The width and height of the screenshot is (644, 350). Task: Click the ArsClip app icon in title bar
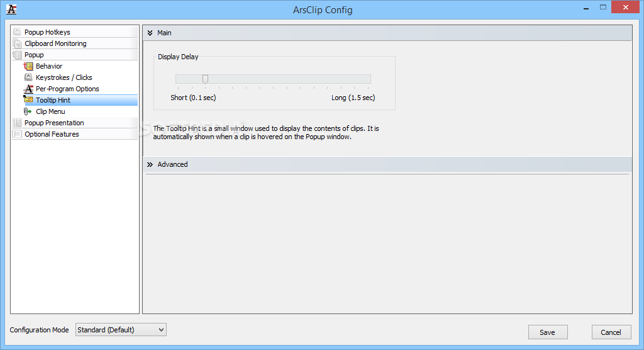(x=11, y=9)
